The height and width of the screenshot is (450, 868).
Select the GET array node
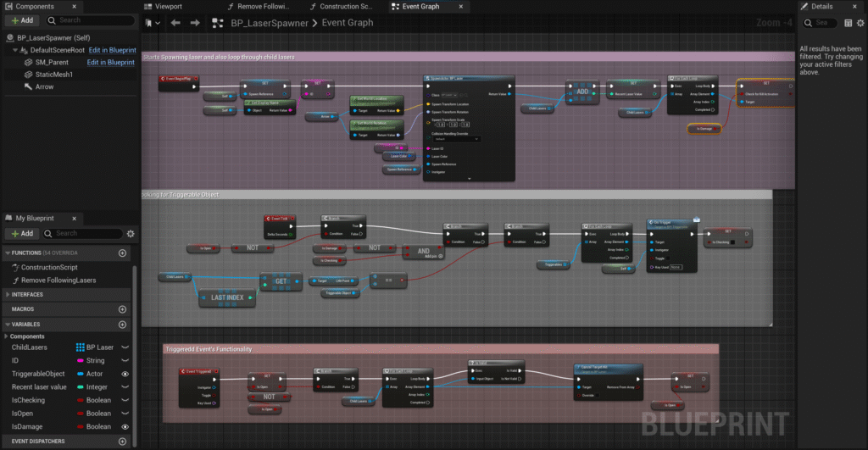(281, 281)
